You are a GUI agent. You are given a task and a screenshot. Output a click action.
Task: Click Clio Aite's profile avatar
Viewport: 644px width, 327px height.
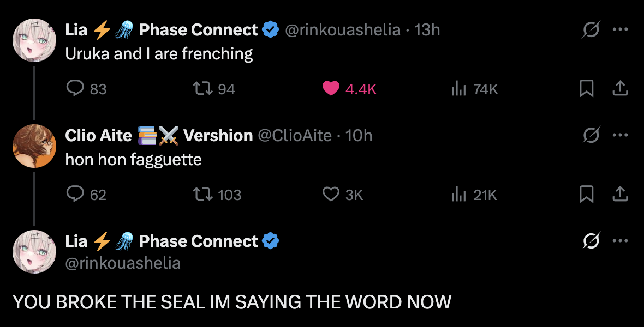34,146
